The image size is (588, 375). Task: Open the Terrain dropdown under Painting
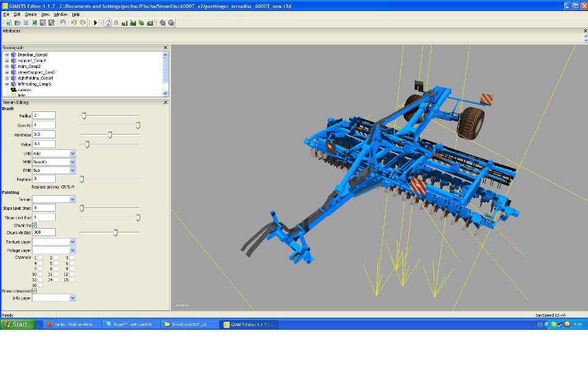72,199
